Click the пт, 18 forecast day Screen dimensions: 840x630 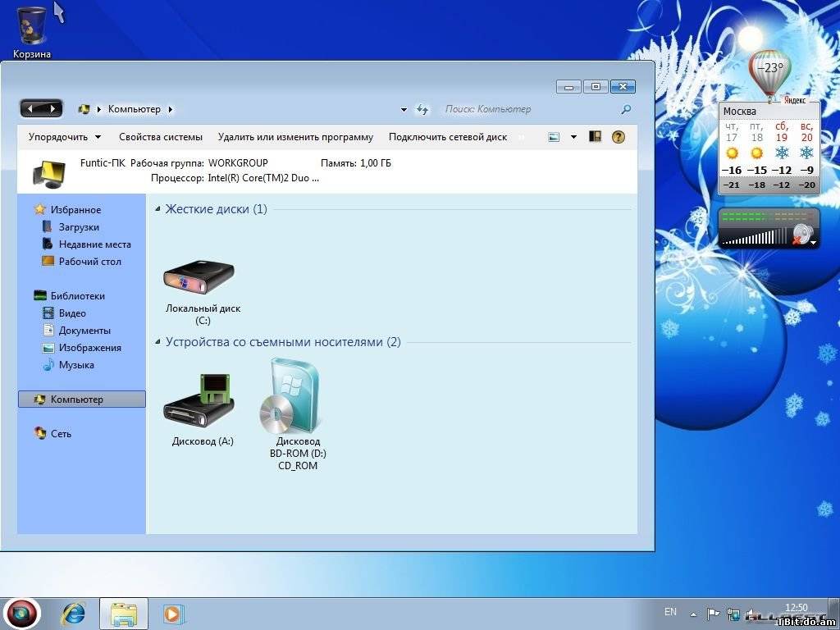tap(756, 155)
